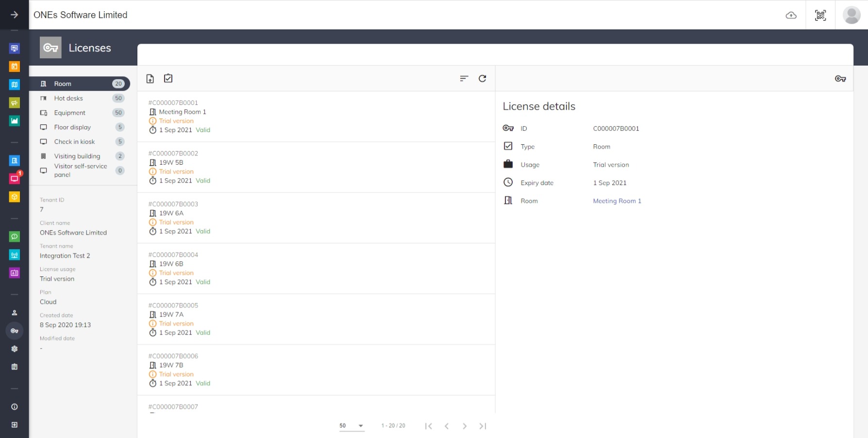Select the Equipment license category
The width and height of the screenshot is (868, 438).
[69, 113]
